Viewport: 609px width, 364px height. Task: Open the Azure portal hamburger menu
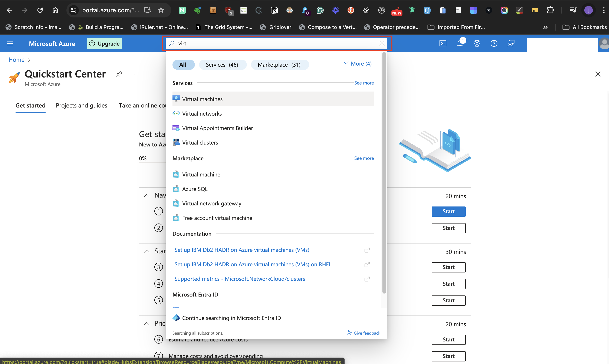(x=10, y=43)
